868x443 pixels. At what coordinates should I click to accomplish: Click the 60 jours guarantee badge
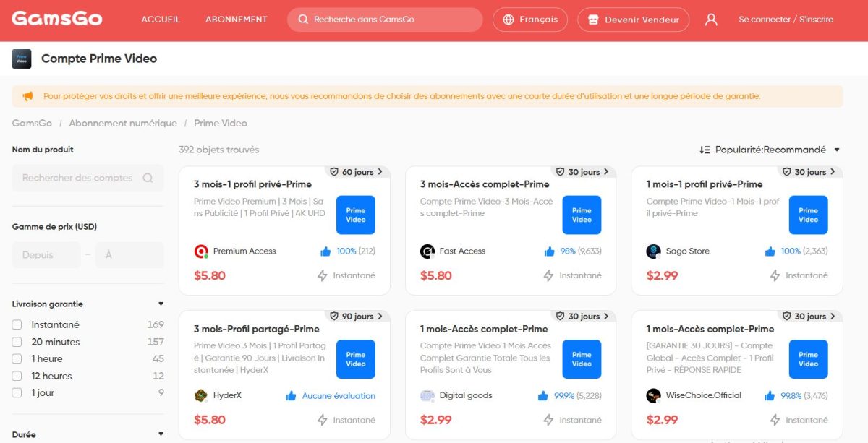(x=357, y=172)
